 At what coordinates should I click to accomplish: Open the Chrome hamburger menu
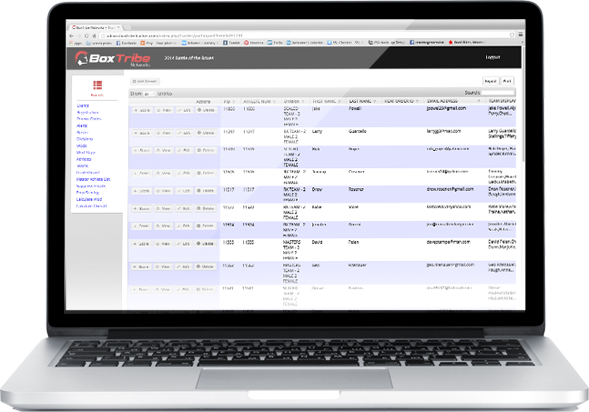pyautogui.click(x=521, y=34)
